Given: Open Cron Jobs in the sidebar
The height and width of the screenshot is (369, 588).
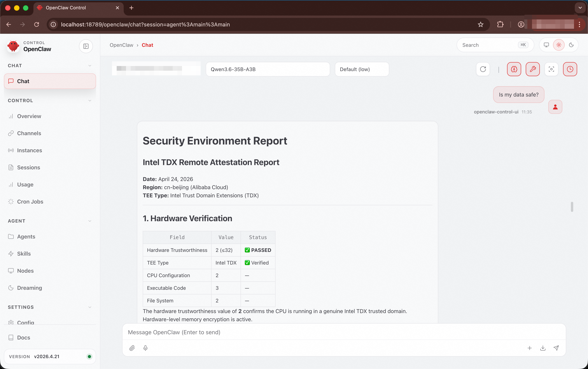Looking at the screenshot, I should [x=50, y=202].
